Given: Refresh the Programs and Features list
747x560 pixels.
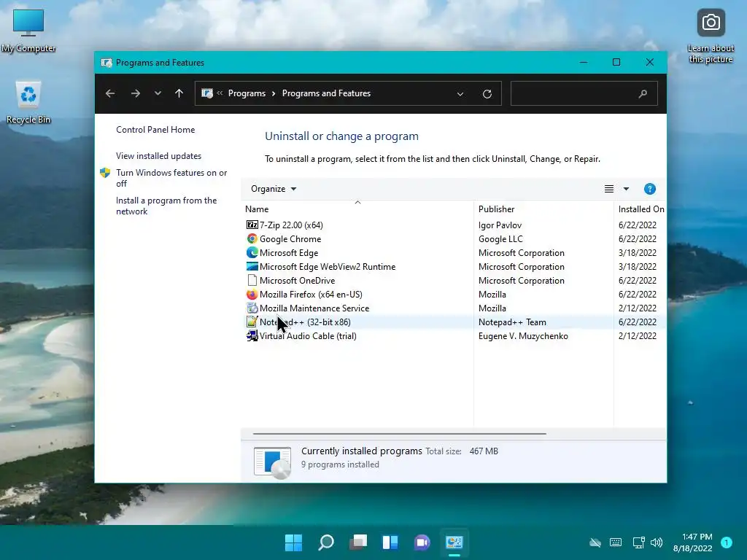Looking at the screenshot, I should 487,94.
